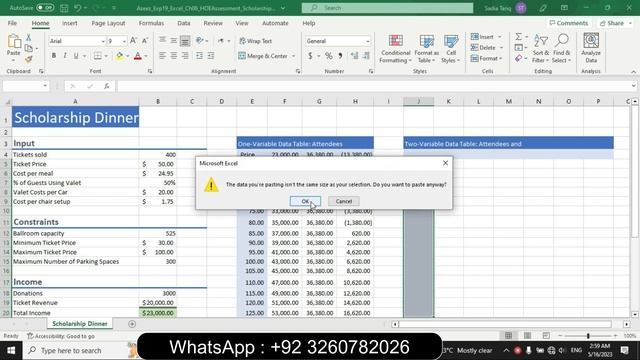Image resolution: width=640 pixels, height=360 pixels.
Task: Open the Format cells menu
Action: point(487,59)
